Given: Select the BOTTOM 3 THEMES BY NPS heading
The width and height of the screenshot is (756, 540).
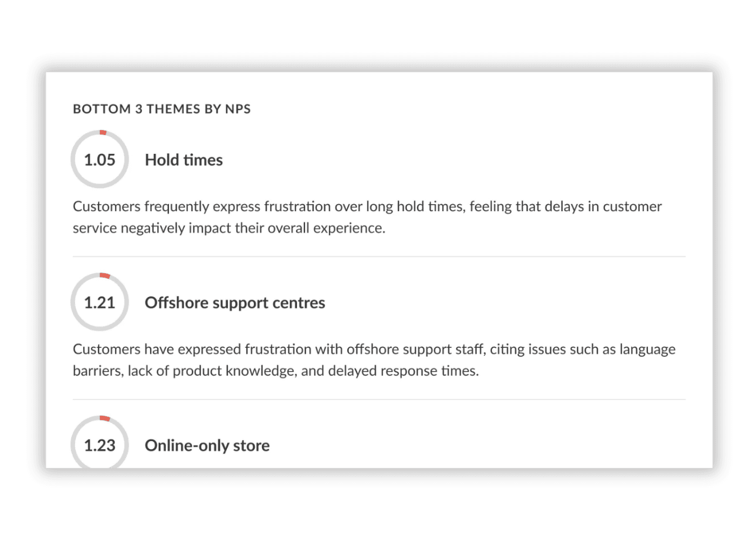Looking at the screenshot, I should click(x=161, y=109).
